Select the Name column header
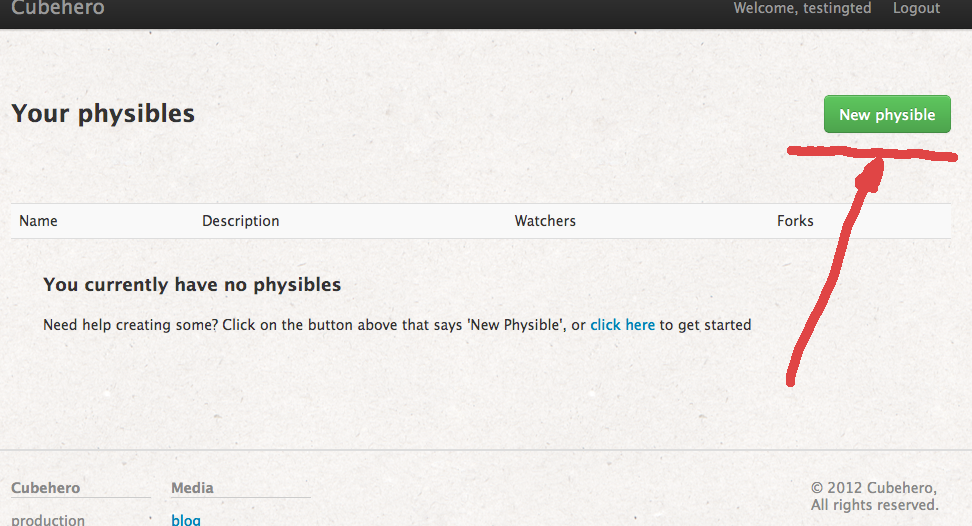Screen dimensions: 972x526 point(39,221)
